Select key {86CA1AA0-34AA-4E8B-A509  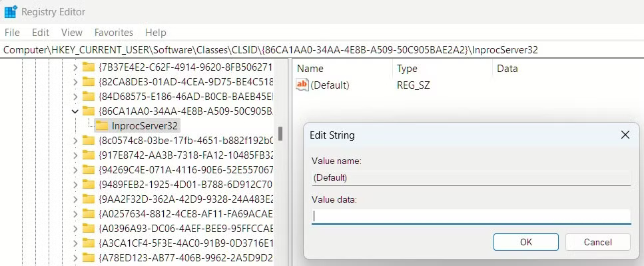point(186,111)
